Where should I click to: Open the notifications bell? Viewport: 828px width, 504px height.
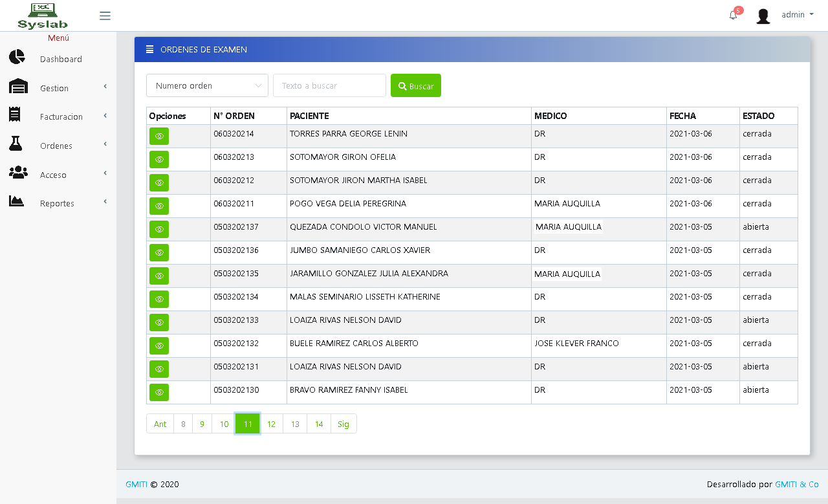[733, 15]
